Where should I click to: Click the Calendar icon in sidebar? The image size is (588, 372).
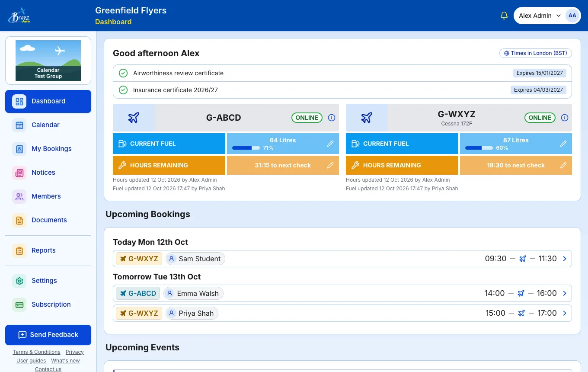coord(19,125)
